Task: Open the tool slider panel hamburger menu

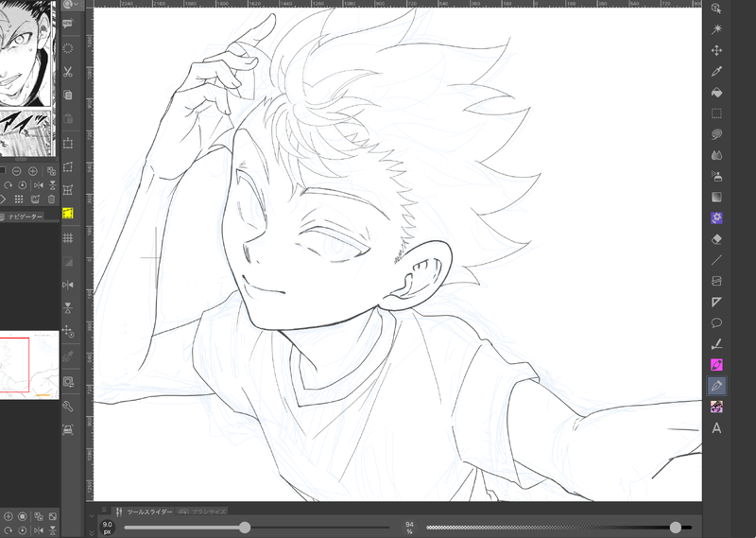Action: point(104,509)
